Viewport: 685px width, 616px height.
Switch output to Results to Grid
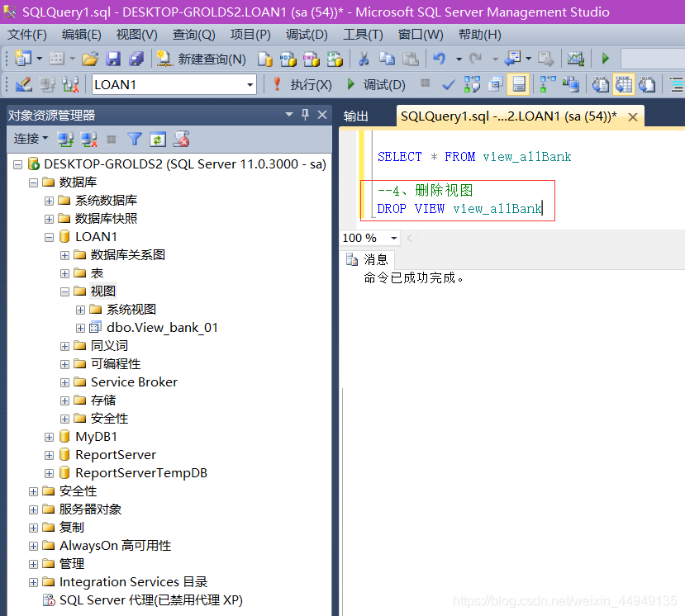(x=623, y=84)
